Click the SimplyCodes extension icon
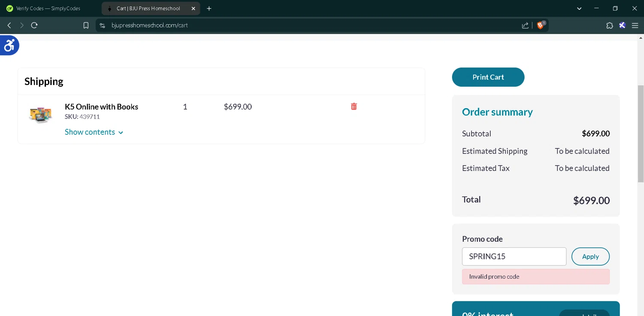The width and height of the screenshot is (644, 316). tap(622, 25)
